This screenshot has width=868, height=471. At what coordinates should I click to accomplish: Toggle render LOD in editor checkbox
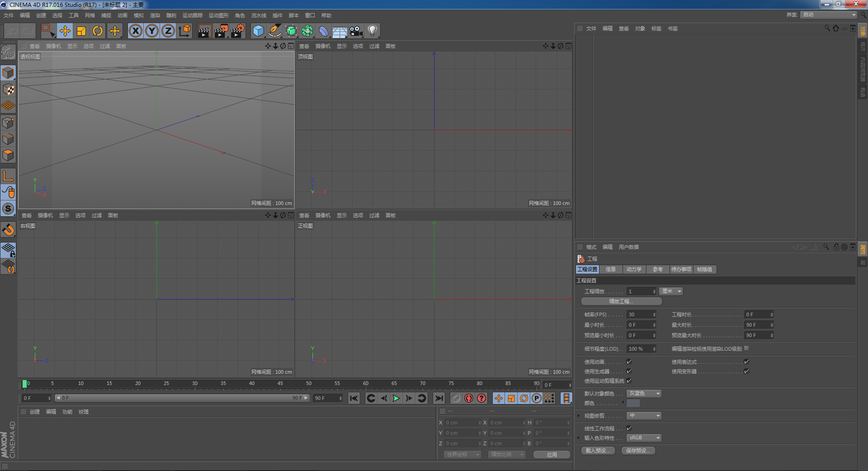coord(746,348)
